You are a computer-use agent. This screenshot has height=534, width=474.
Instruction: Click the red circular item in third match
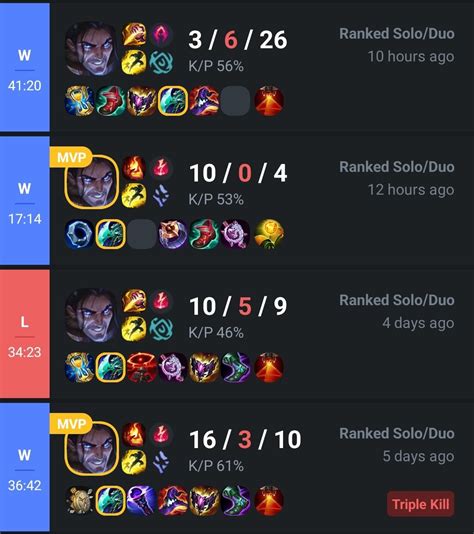pos(142,367)
